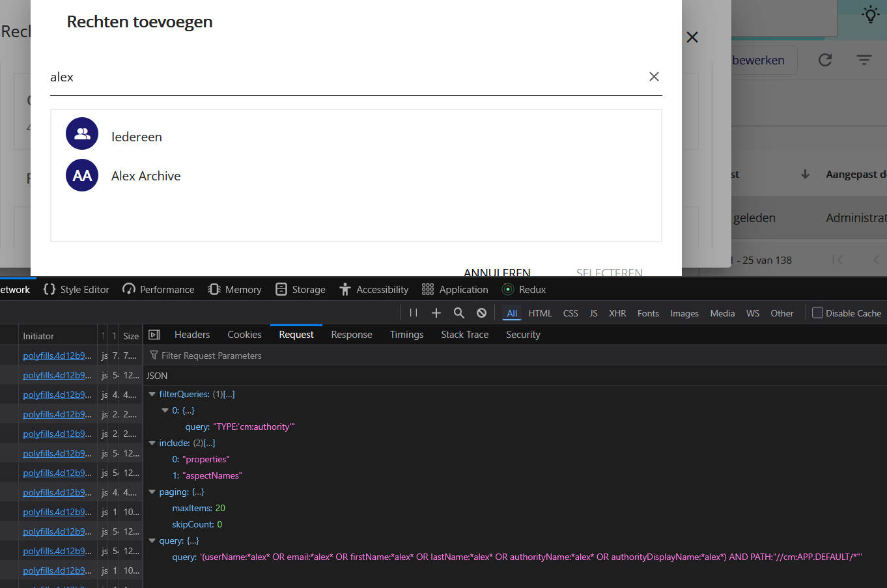Screen dimensions: 887x588
Task: Switch to the Response tab
Action: tap(352, 335)
